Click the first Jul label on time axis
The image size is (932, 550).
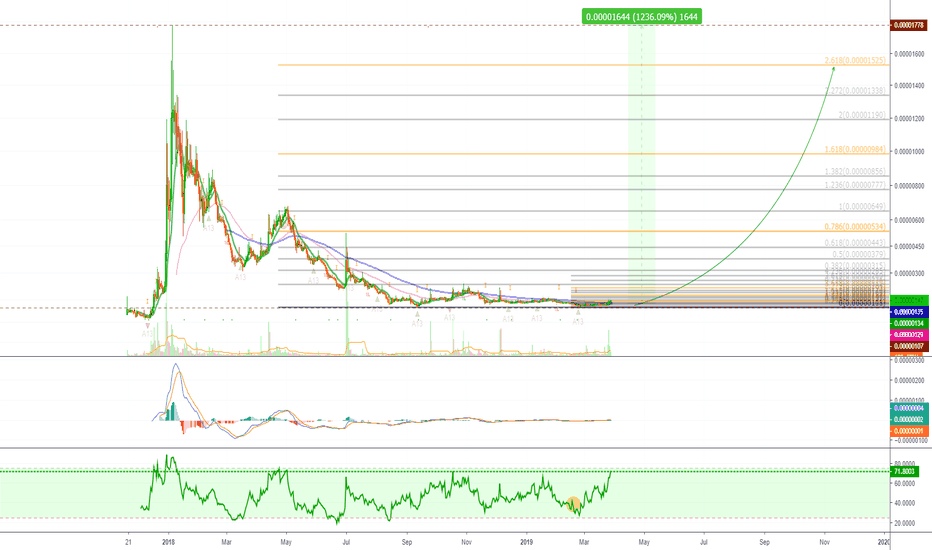point(346,542)
